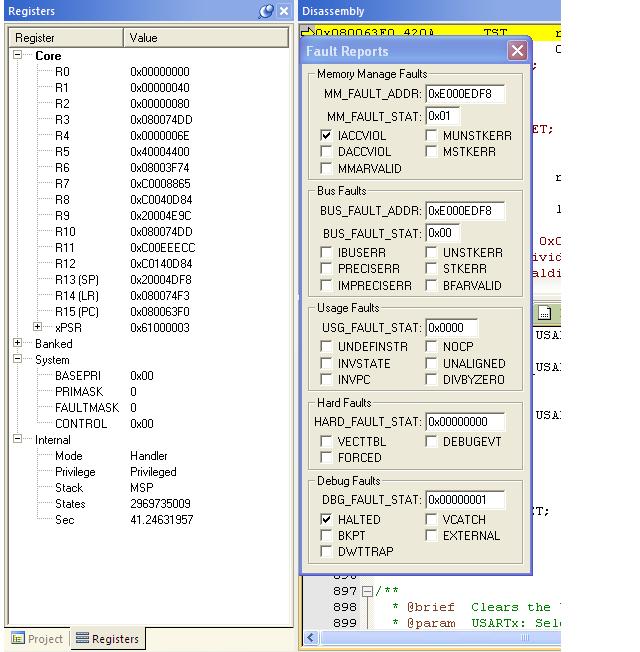Toggle the INVSTATE checkbox
640x652 pixels.
pos(326,363)
